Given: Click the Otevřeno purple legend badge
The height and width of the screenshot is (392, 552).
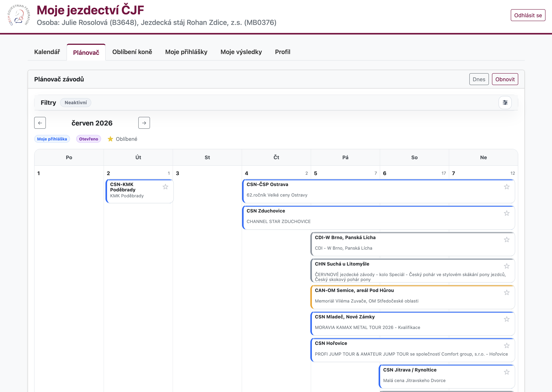Looking at the screenshot, I should [88, 139].
